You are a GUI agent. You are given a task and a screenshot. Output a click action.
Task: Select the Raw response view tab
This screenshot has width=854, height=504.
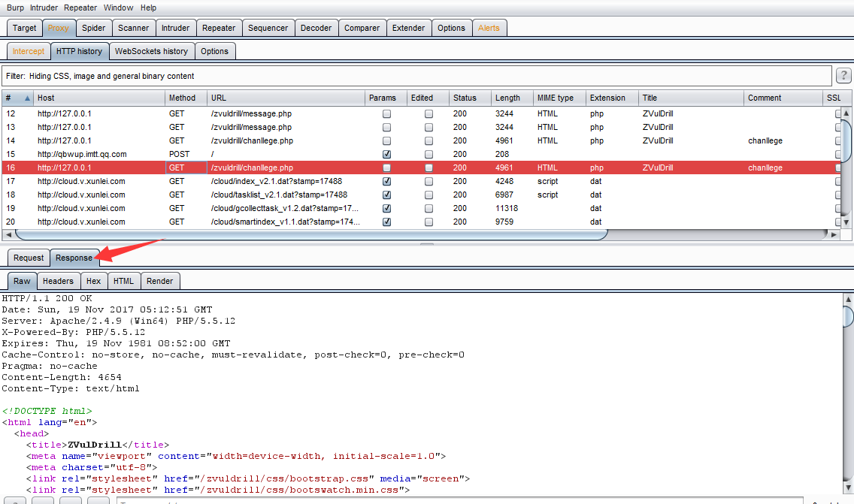click(22, 281)
